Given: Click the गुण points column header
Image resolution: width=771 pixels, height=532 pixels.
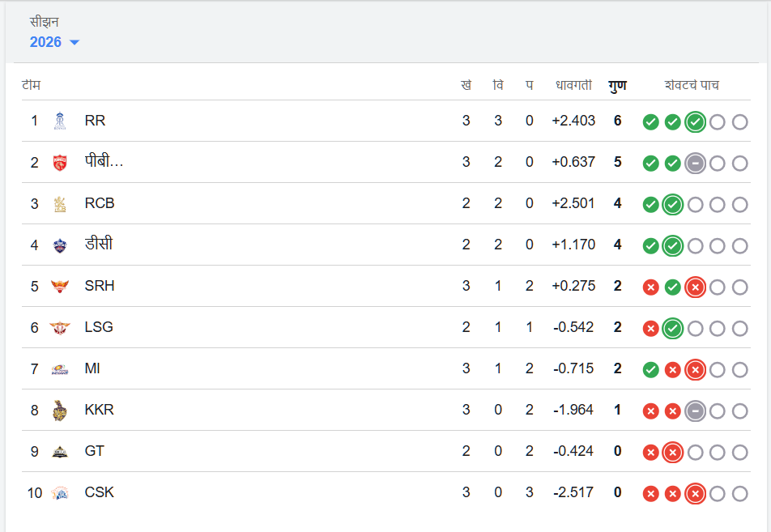Looking at the screenshot, I should [617, 85].
